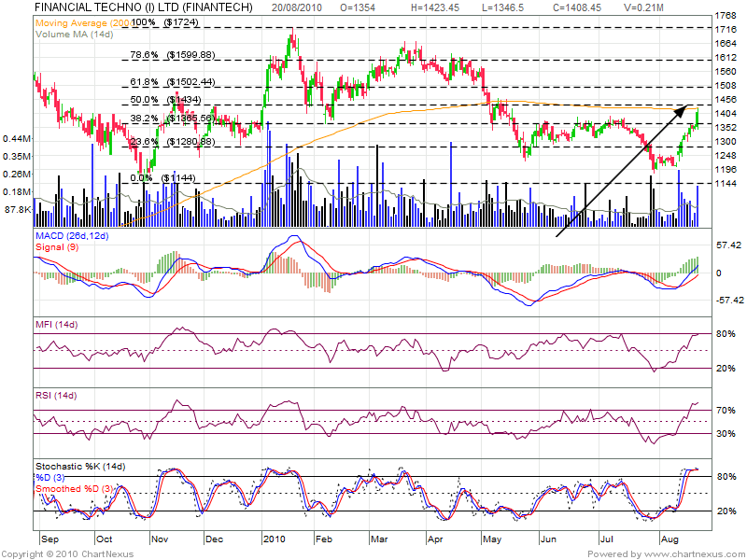
Task: Select the 2010 marker on the time axis
Action: (x=274, y=539)
